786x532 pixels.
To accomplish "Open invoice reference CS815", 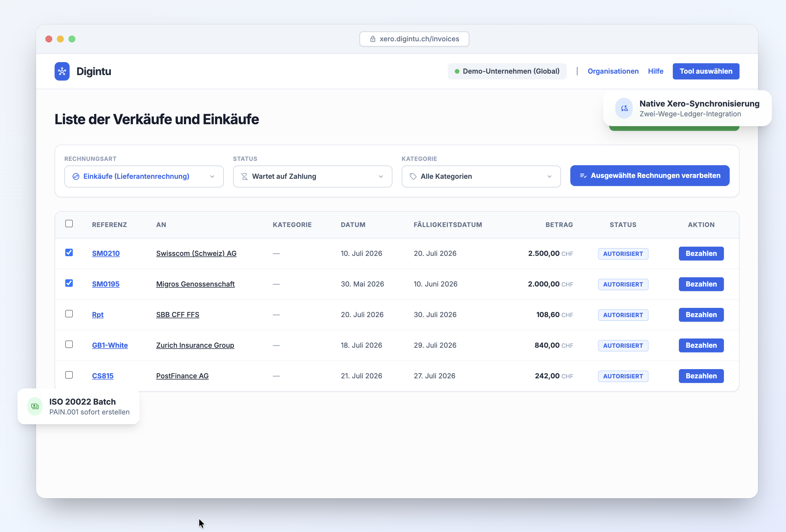I will point(103,376).
